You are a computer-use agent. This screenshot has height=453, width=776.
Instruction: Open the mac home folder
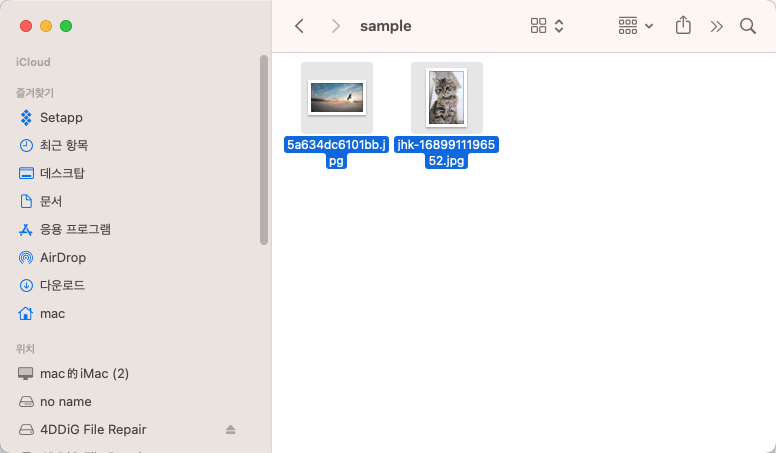pos(52,313)
